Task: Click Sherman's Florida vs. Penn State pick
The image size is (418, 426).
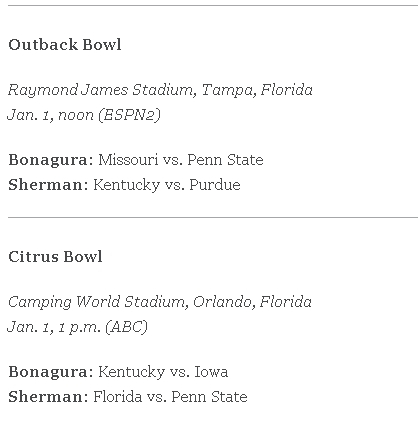Action: (x=170, y=397)
